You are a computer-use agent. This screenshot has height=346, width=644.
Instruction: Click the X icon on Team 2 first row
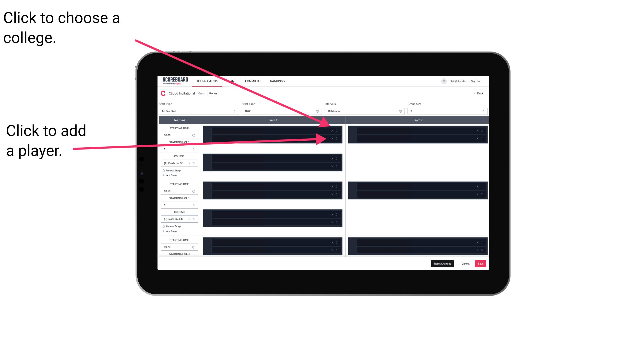pyautogui.click(x=477, y=131)
